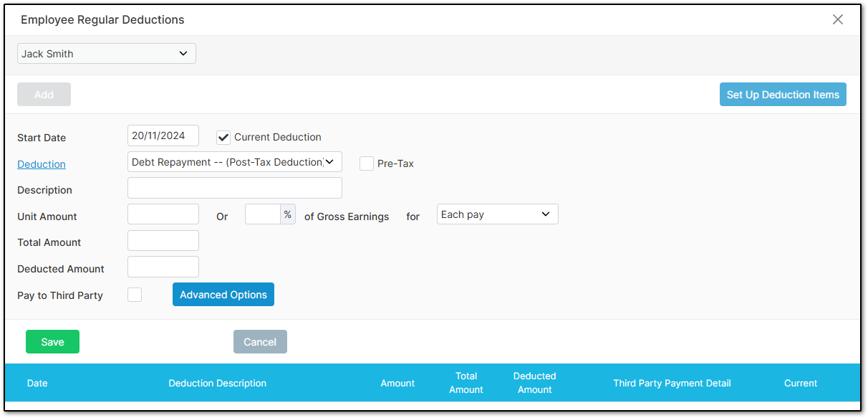Click the % symbol addon
The width and height of the screenshot is (868, 418).
point(287,214)
